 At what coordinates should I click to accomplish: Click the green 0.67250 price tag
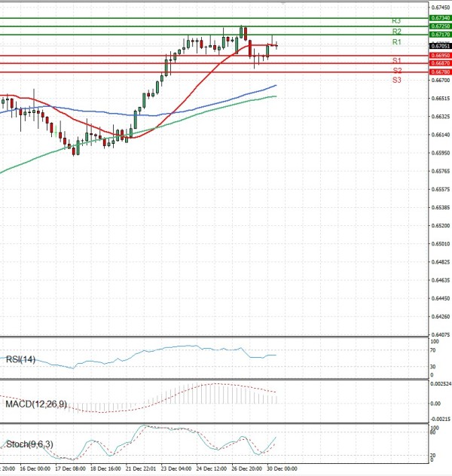coord(440,26)
